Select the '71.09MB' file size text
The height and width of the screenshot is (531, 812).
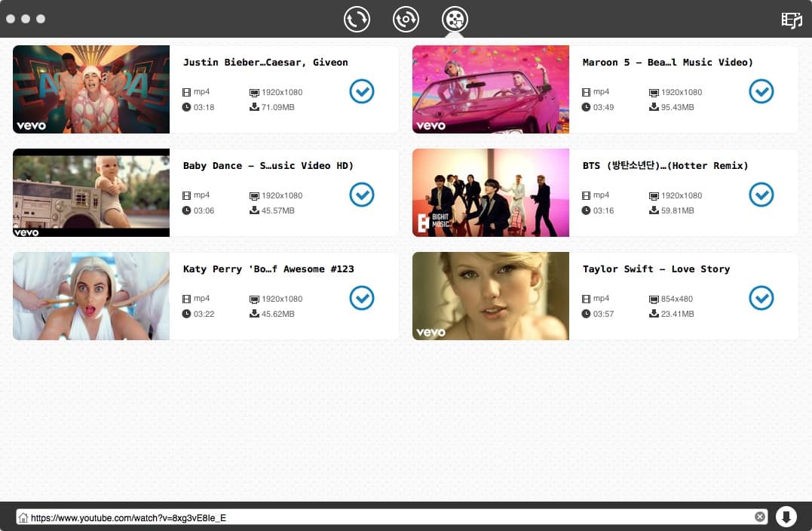(278, 107)
